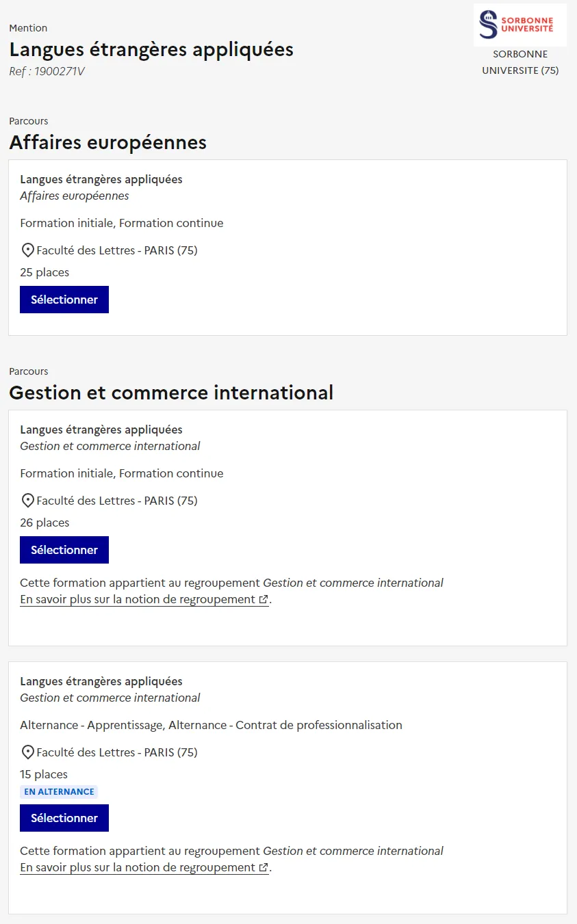Screen dimensions: 577x924
Task: Open 'En savoir plus' link in alternance card
Action: click(137, 868)
